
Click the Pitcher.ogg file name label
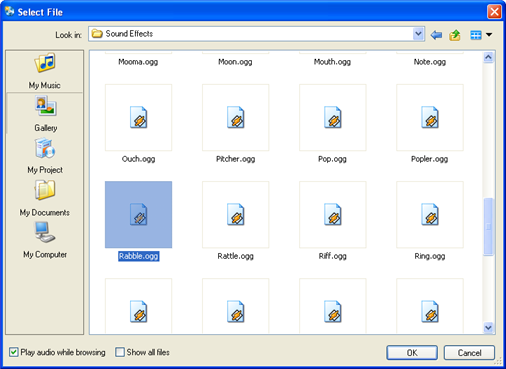tap(235, 159)
